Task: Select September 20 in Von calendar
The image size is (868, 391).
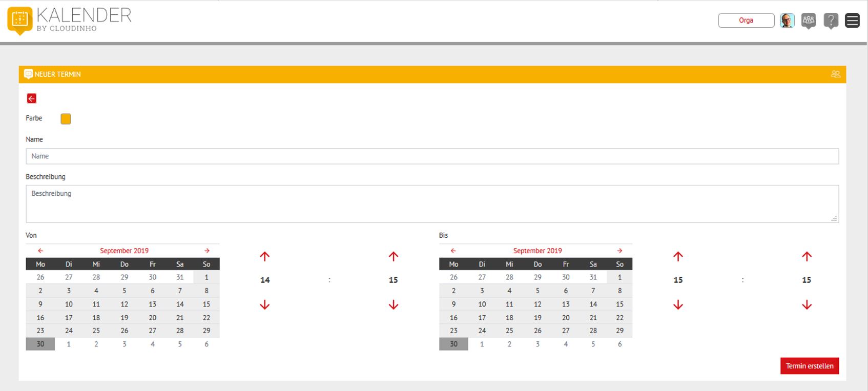Action: click(152, 318)
